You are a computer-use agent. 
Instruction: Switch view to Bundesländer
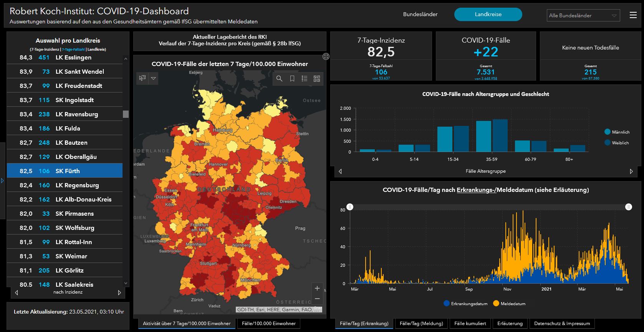pyautogui.click(x=420, y=14)
